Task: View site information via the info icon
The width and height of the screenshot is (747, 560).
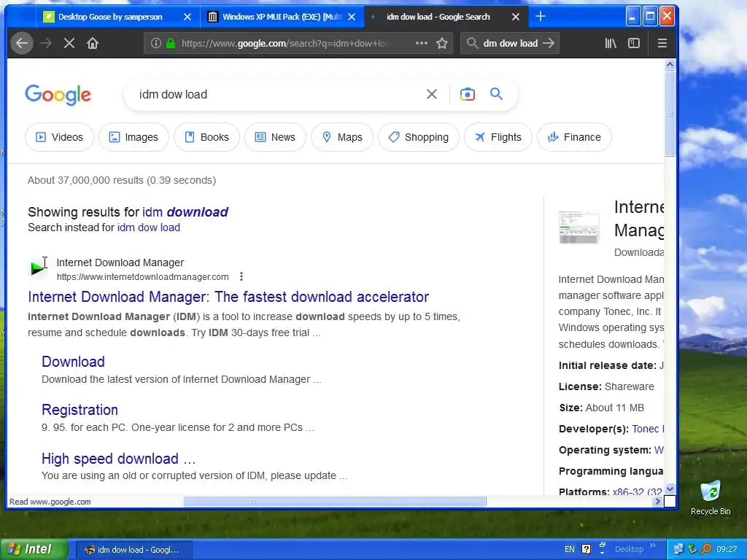Action: pos(156,43)
